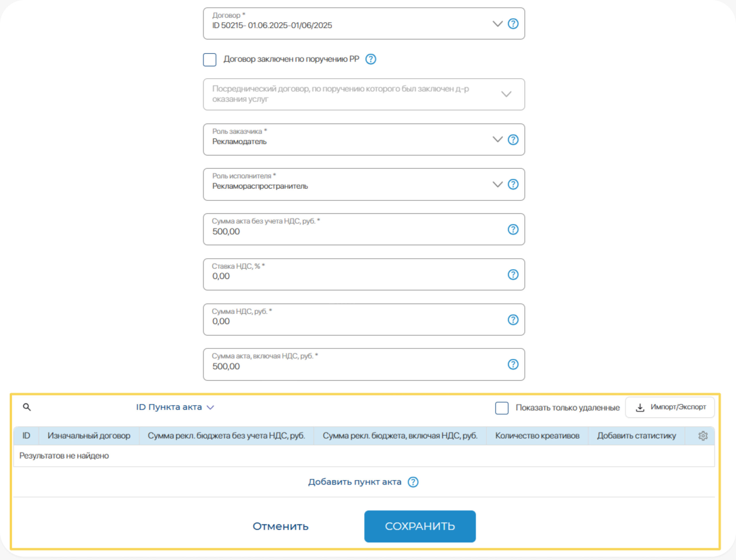This screenshot has width=736, height=560.
Task: Click the Импорт/Экспорт button
Action: [x=670, y=407]
